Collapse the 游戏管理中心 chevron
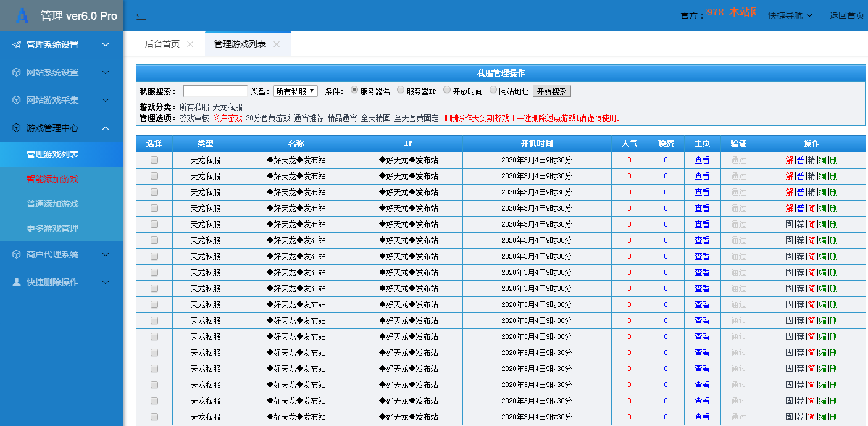This screenshot has height=426, width=868. click(x=106, y=128)
